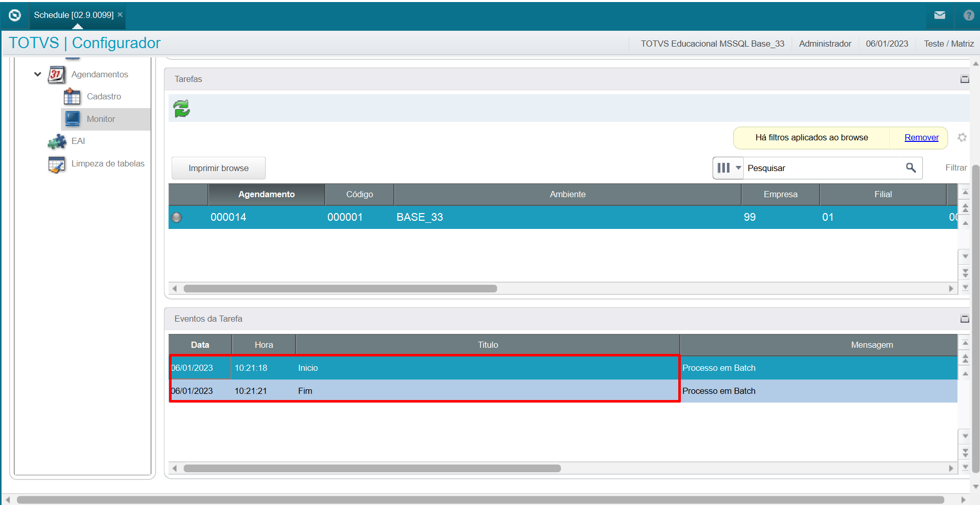Image resolution: width=980 pixels, height=505 pixels.
Task: Click the Agendamentos calendar icon
Action: click(x=56, y=75)
